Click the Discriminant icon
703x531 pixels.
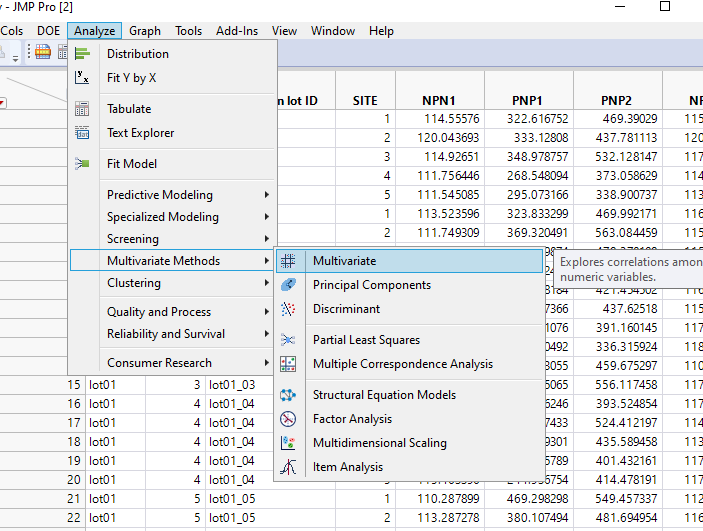click(x=288, y=309)
